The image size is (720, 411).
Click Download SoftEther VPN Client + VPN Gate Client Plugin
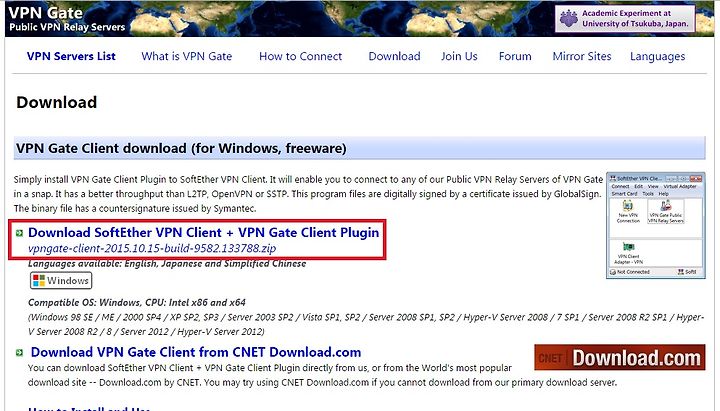point(203,232)
